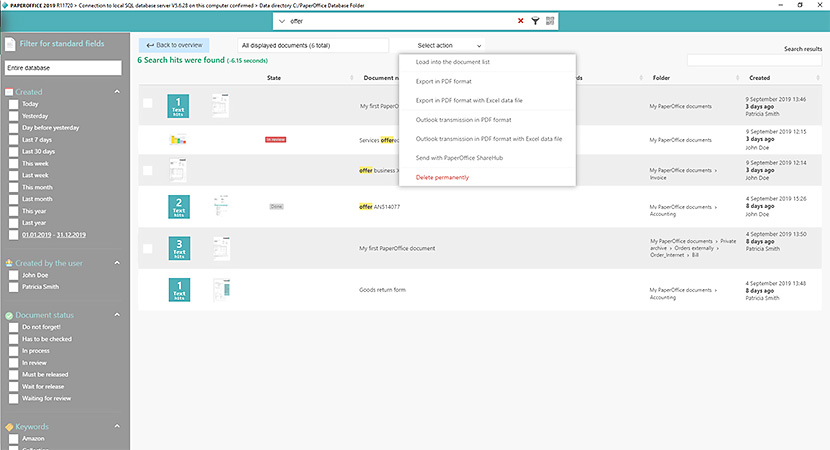830x450 pixels.
Task: Check the Yesterday filter
Action: click(x=14, y=116)
